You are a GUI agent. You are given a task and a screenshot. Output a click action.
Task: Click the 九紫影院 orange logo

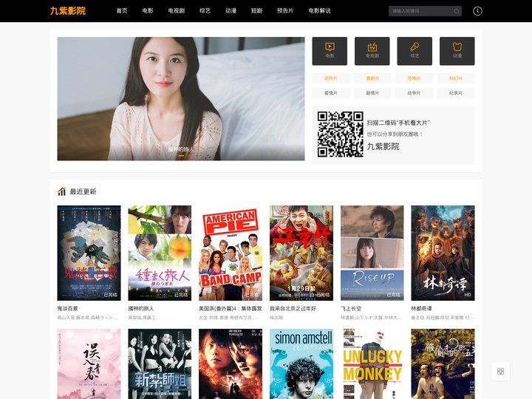click(68, 11)
